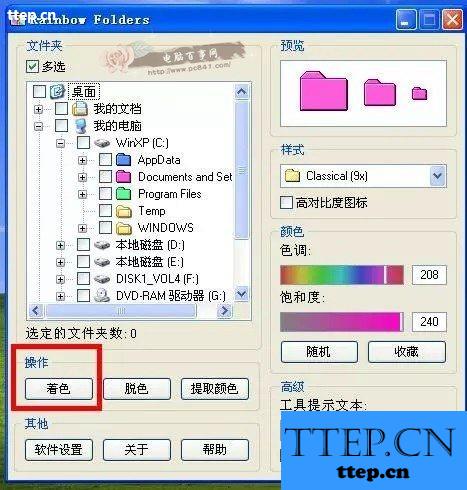Click the 提取颜色 button
Image resolution: width=467 pixels, height=490 pixels.
click(x=215, y=388)
